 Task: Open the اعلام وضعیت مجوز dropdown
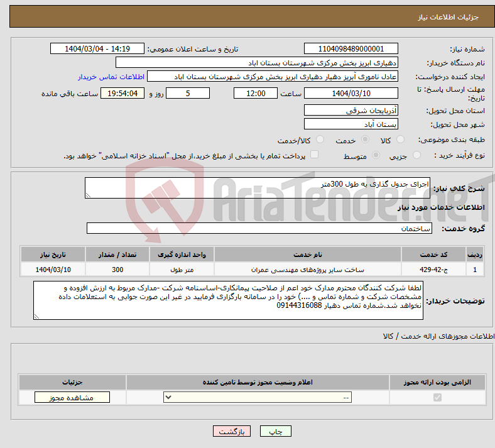pyautogui.click(x=258, y=398)
